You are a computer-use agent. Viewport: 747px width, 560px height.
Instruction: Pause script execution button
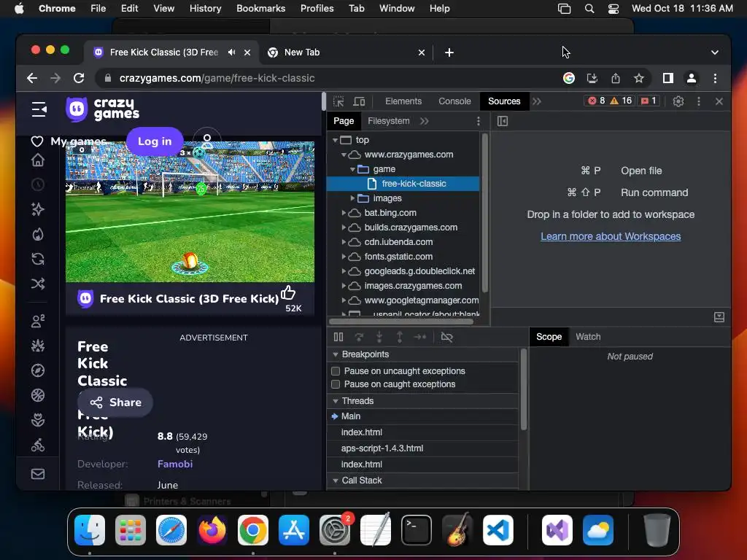pyautogui.click(x=338, y=337)
